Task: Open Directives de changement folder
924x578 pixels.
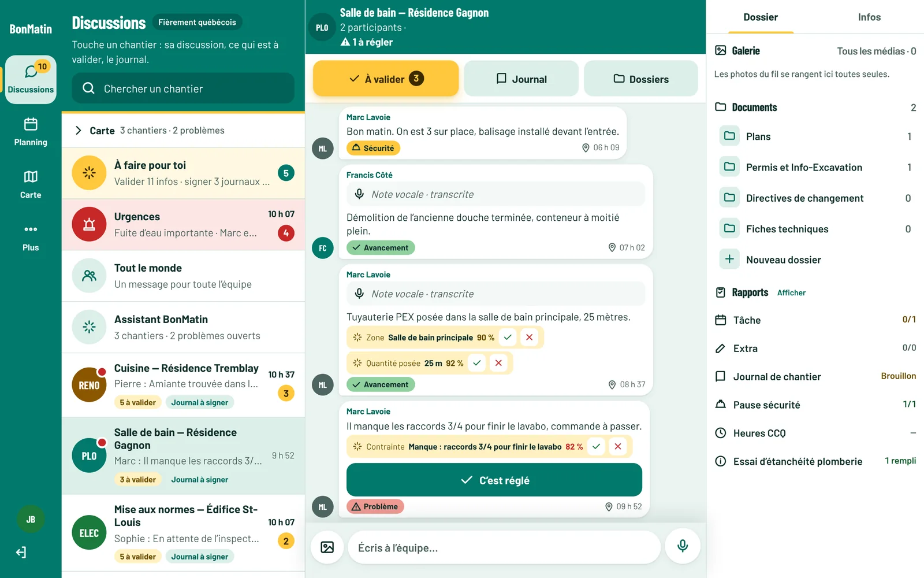Action: pyautogui.click(x=815, y=198)
